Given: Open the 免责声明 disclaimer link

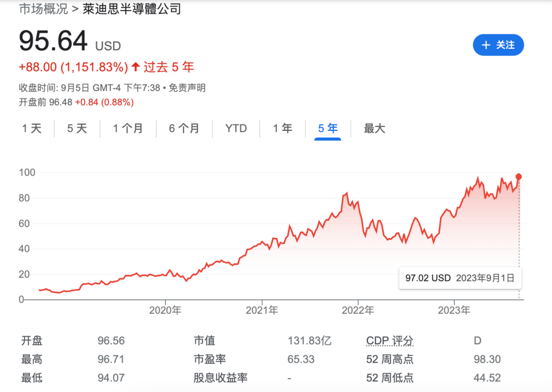Looking at the screenshot, I should tap(187, 88).
